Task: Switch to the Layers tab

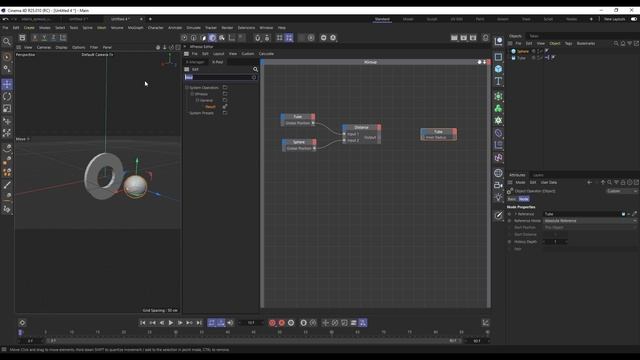Action: pos(538,175)
